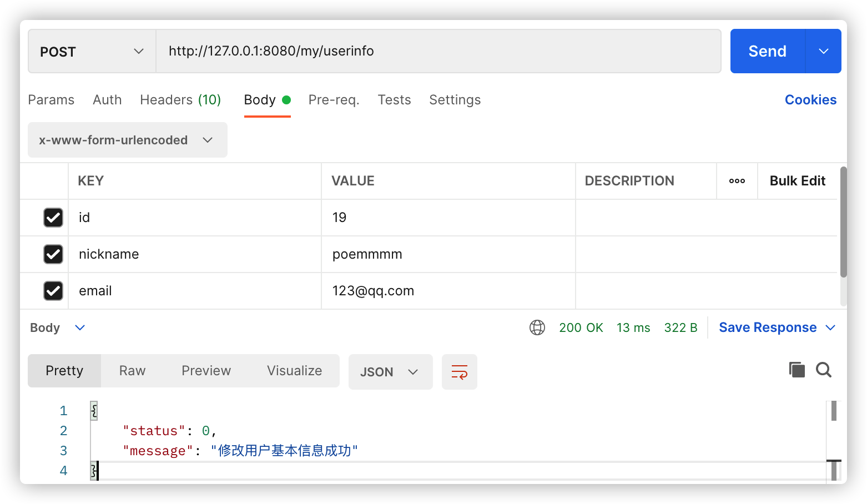Click the globe network icon beside 200 OK
Image resolution: width=867 pixels, height=504 pixels.
[537, 327]
